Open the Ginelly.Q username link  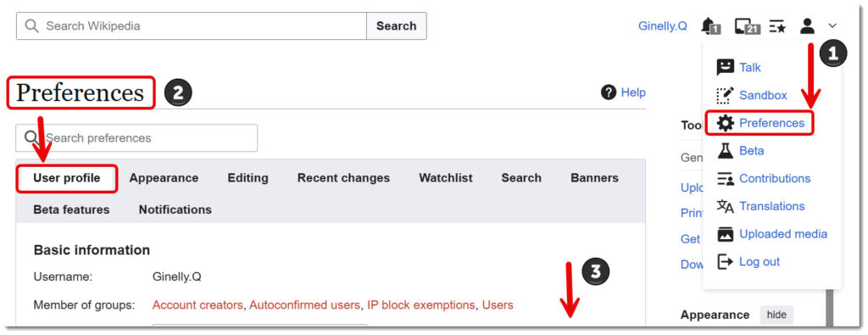(663, 26)
